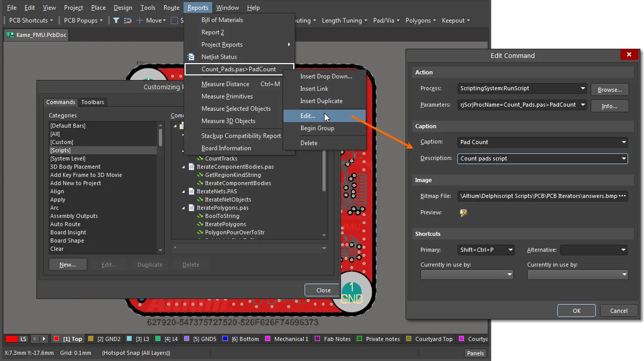Click the Panels button in status bar
This screenshot has width=644, height=361.
475,353
